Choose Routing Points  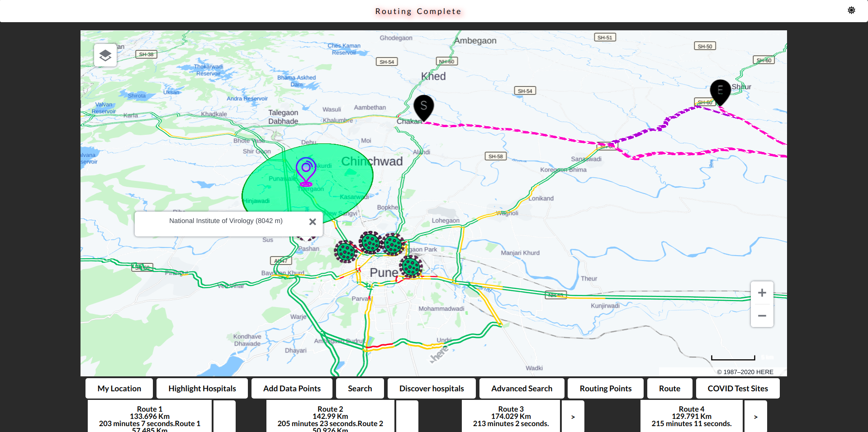click(606, 389)
